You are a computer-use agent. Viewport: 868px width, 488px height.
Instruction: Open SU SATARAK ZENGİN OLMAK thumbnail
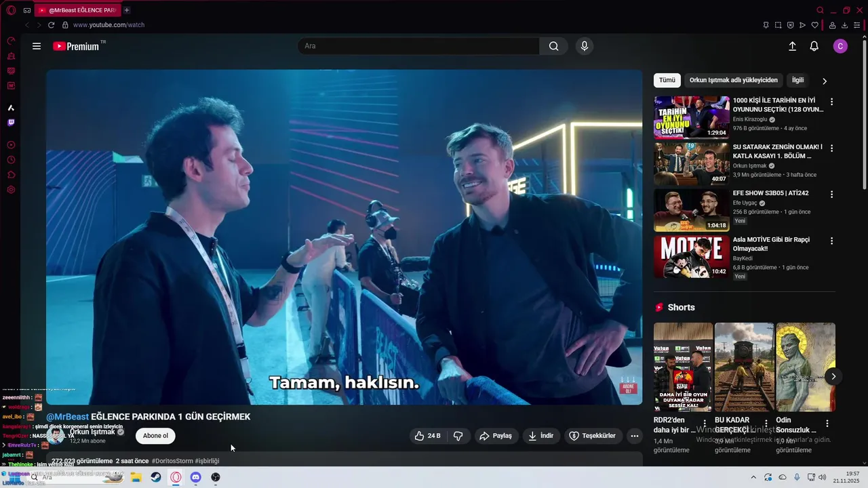(692, 163)
